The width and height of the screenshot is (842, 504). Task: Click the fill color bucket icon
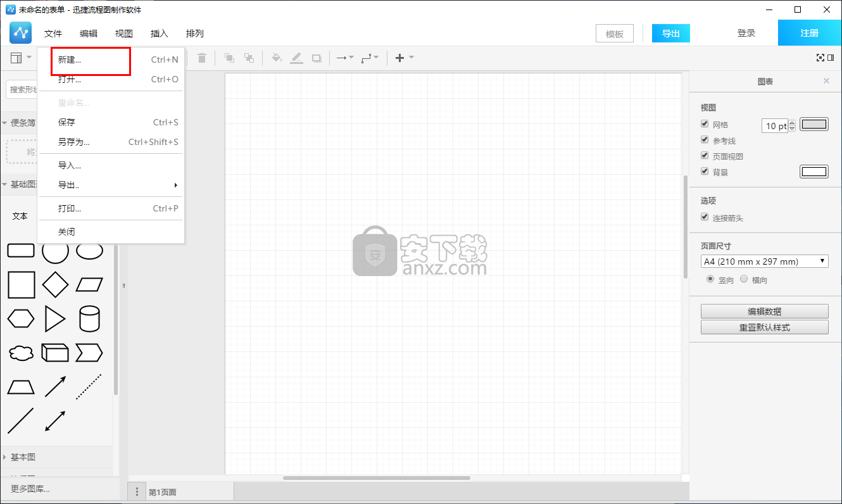[x=277, y=58]
